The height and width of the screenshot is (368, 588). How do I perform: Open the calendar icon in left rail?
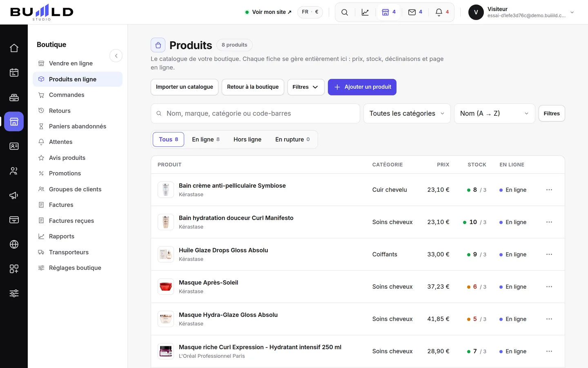14,72
